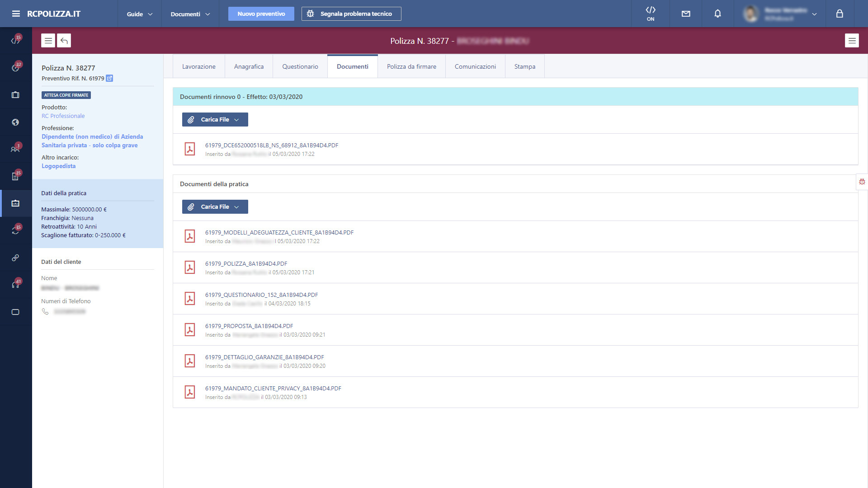Open Carica File dropdown under Documenti della pratica
Viewport: 868px width, 488px height.
215,206
